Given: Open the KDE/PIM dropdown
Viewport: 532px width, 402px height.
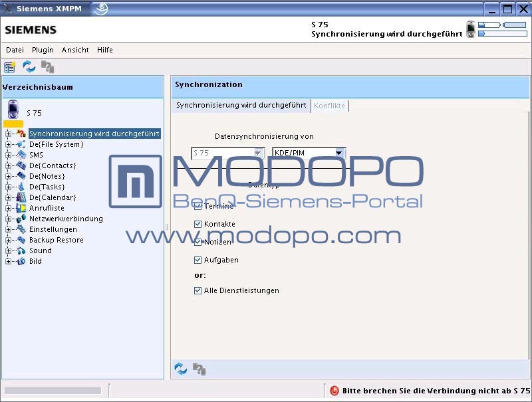Looking at the screenshot, I should 340,153.
